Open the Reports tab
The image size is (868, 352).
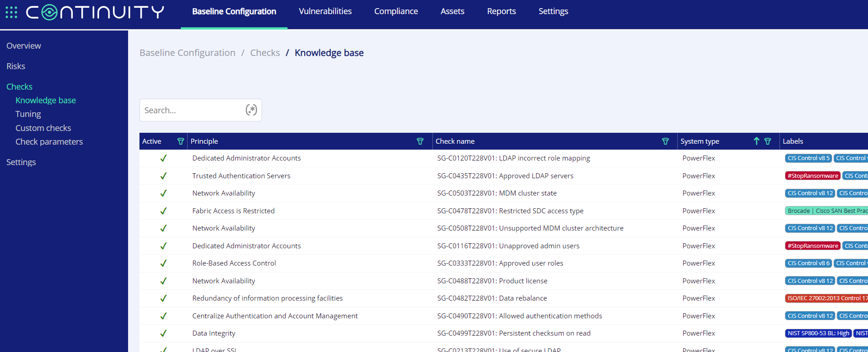click(x=501, y=11)
